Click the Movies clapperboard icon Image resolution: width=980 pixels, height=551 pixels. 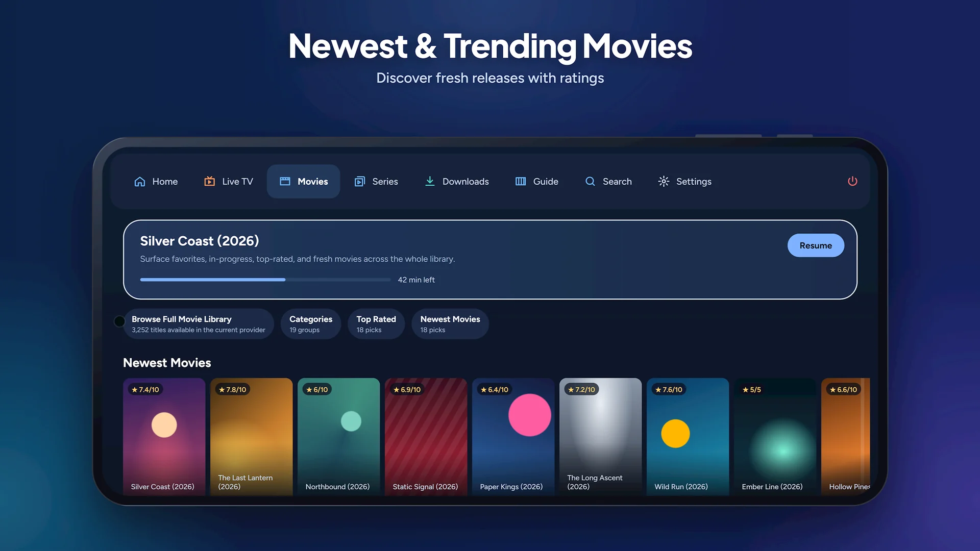(285, 181)
